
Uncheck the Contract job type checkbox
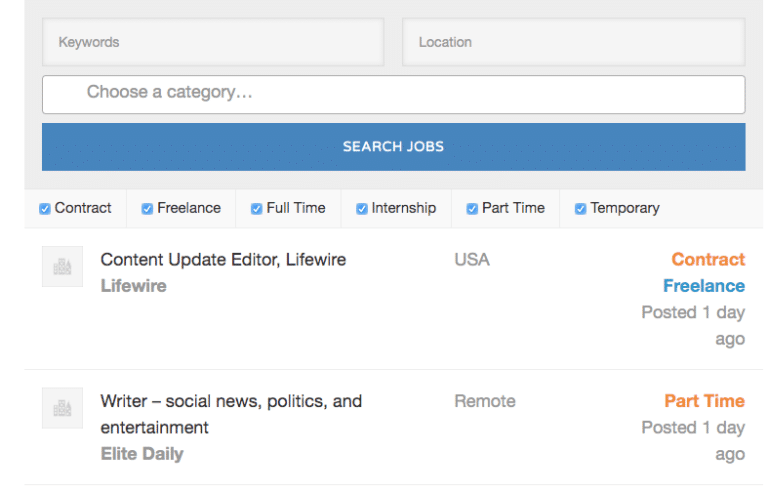(x=45, y=209)
